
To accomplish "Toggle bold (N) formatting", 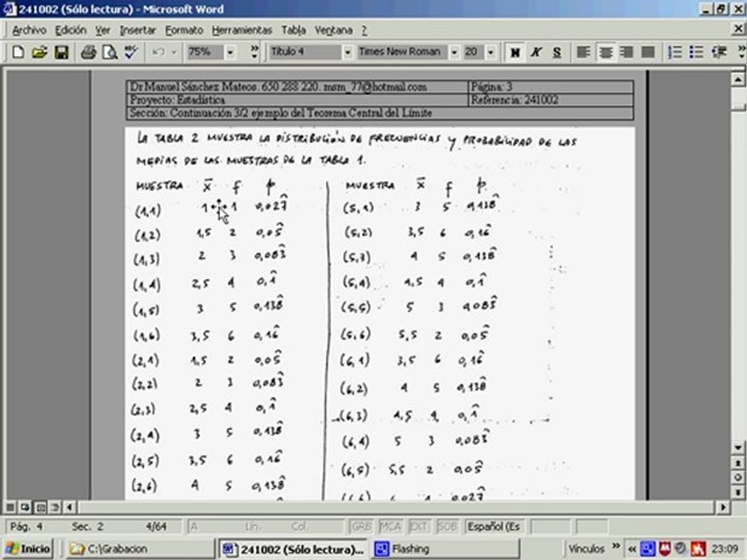I will point(515,52).
